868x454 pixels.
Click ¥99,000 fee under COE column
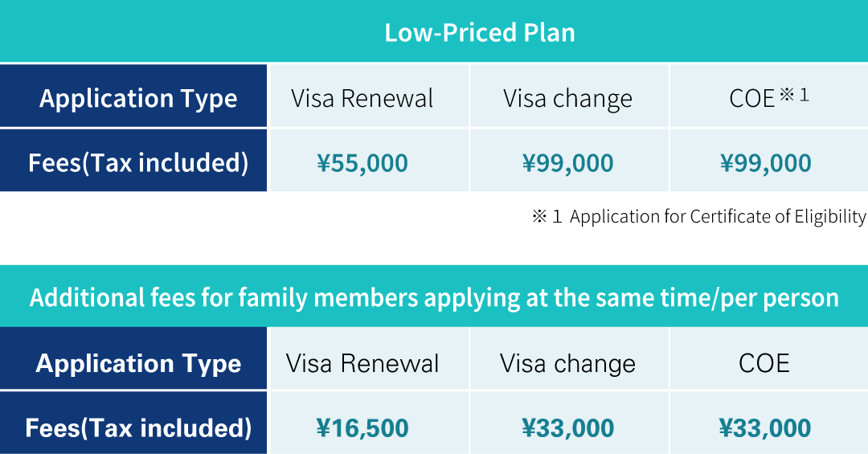(x=765, y=164)
